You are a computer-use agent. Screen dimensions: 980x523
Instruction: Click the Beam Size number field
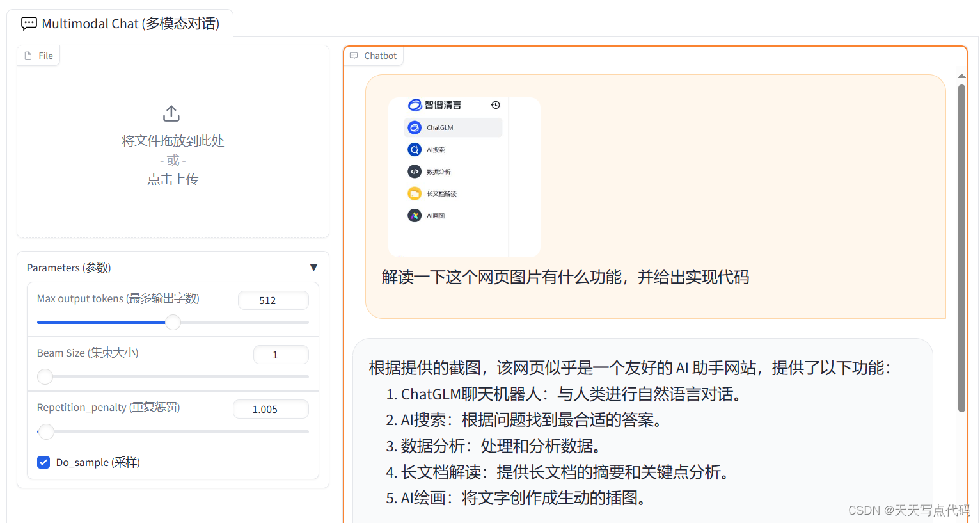point(281,355)
